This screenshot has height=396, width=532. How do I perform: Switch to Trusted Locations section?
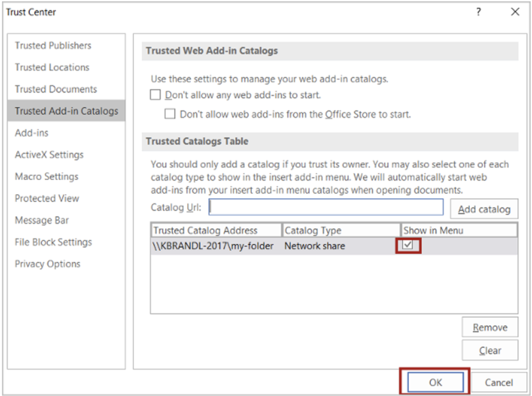52,67
